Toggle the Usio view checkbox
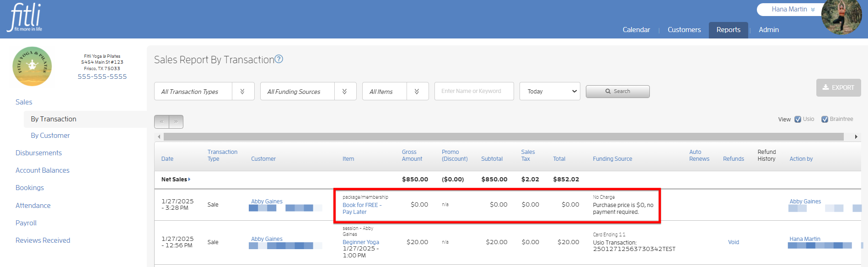Image resolution: width=868 pixels, height=267 pixels. pyautogui.click(x=798, y=119)
